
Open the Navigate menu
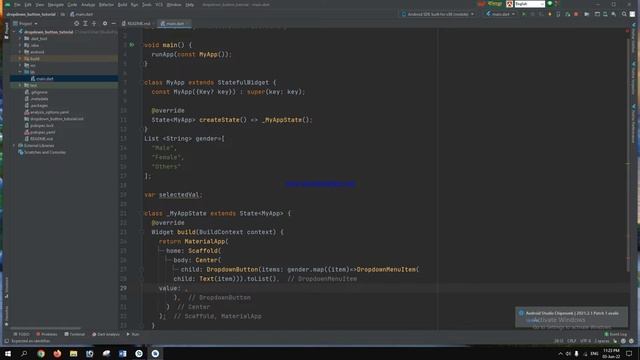[x=56, y=5]
